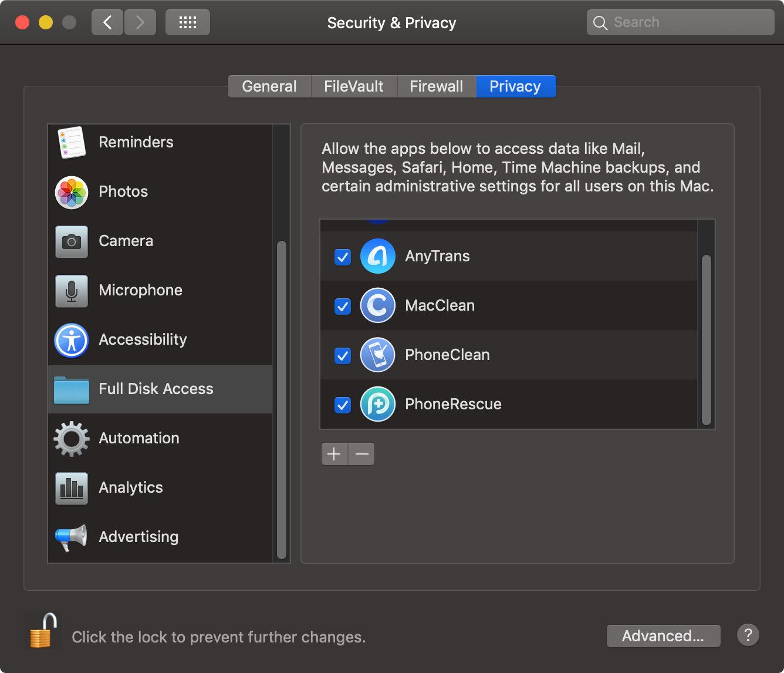Select the MacClean name in app list
784x673 pixels.
point(440,305)
